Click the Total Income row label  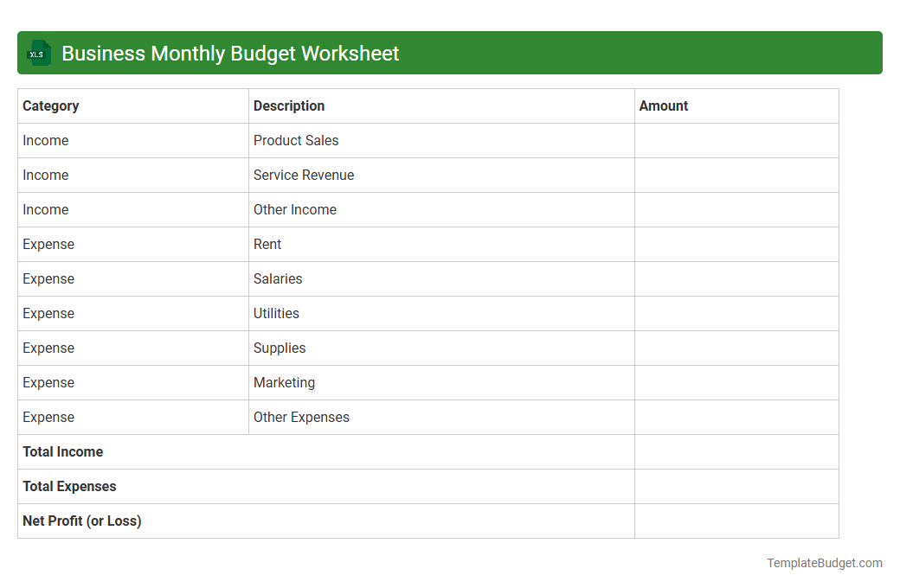point(62,451)
